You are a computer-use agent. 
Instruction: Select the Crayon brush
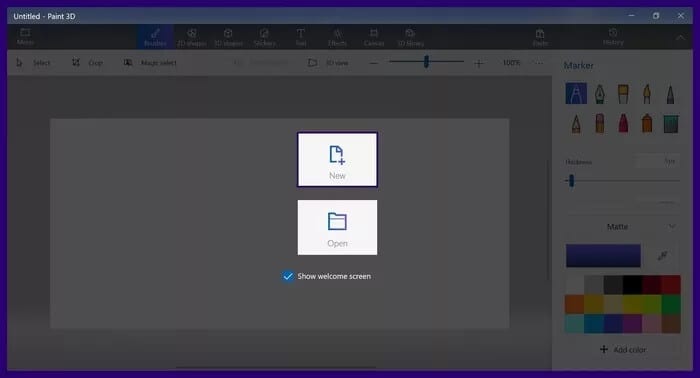[x=623, y=123]
